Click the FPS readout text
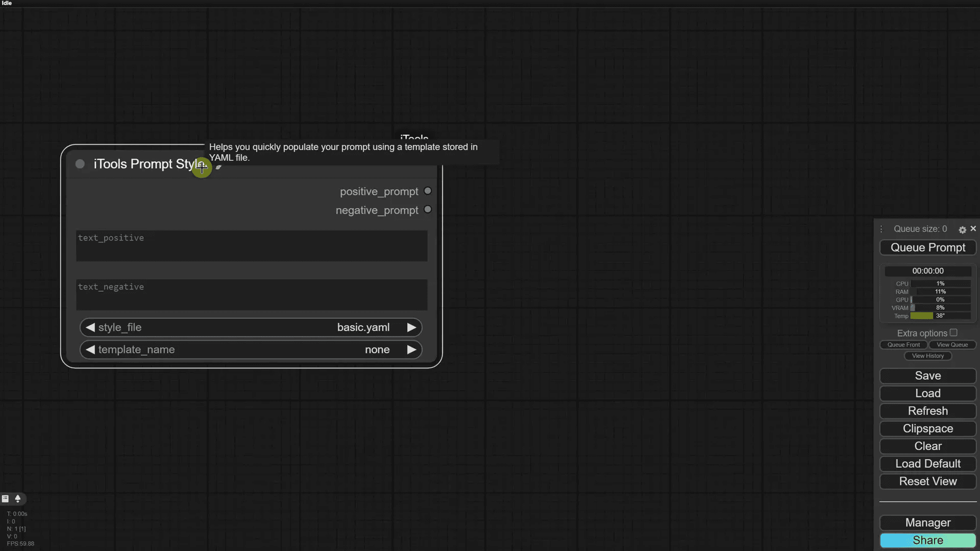This screenshot has height=551, width=980. (x=20, y=544)
